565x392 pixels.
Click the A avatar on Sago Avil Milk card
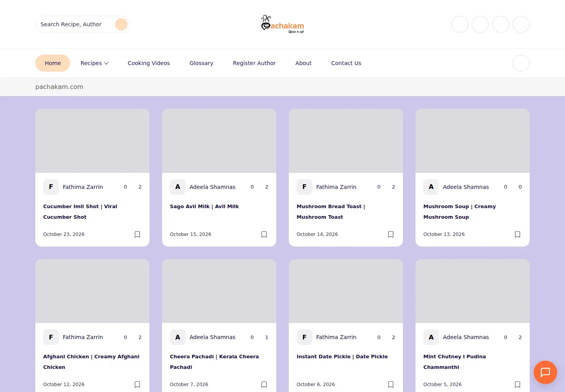pyautogui.click(x=178, y=187)
